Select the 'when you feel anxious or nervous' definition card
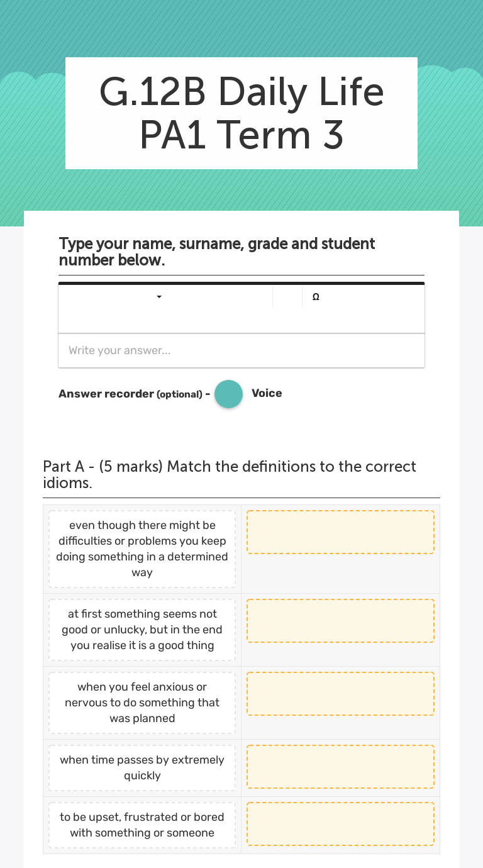This screenshot has width=483, height=868. tap(142, 703)
